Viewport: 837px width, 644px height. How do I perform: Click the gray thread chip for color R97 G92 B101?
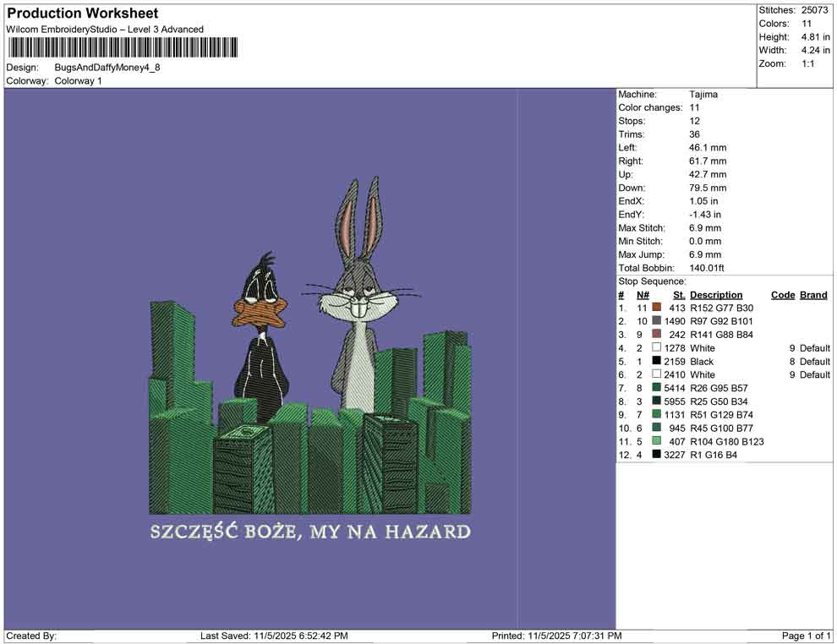[655, 321]
